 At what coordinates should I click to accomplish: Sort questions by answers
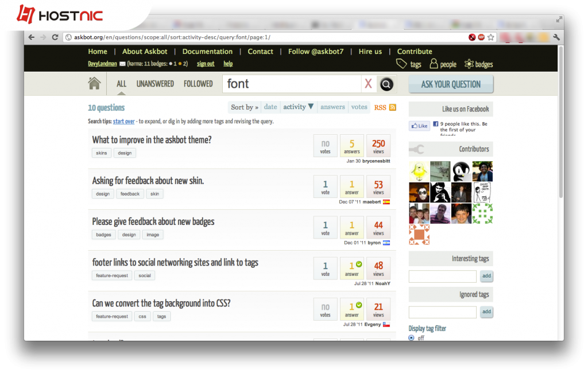click(x=332, y=107)
